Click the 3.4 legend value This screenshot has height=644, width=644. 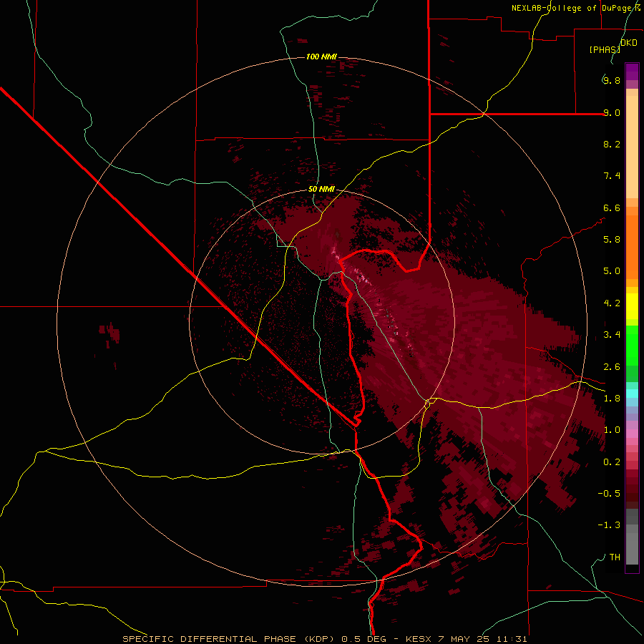pos(612,335)
